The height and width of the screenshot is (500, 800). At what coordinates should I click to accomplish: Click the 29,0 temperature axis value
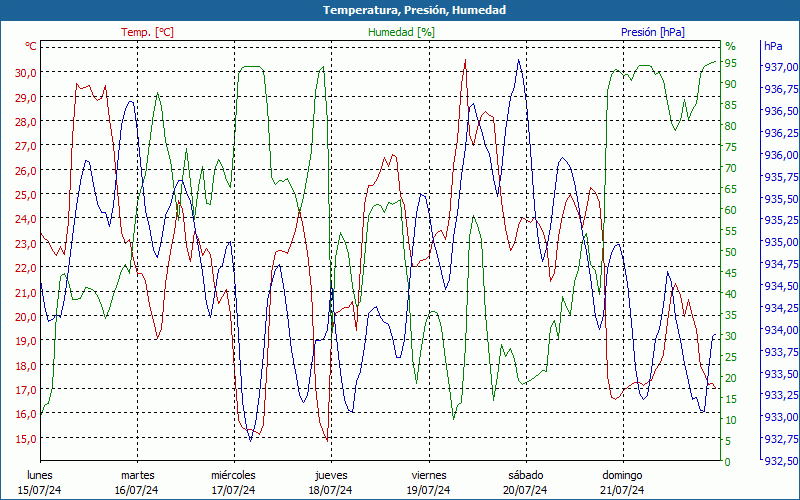26,97
